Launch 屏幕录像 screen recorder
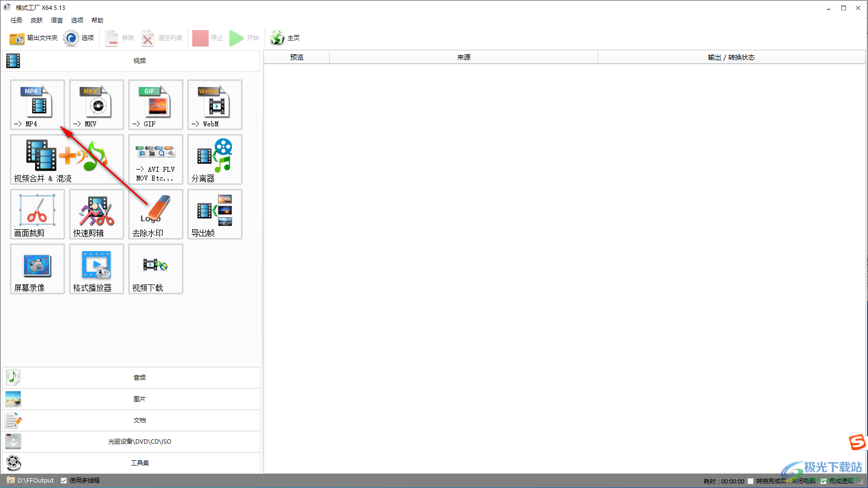 coord(37,269)
